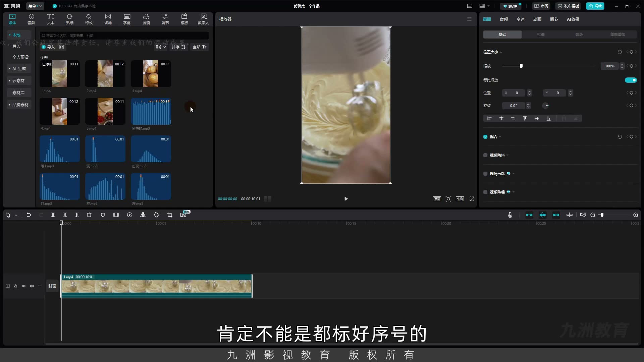
Task: Click the 发布模板 publish template button
Action: [568, 6]
